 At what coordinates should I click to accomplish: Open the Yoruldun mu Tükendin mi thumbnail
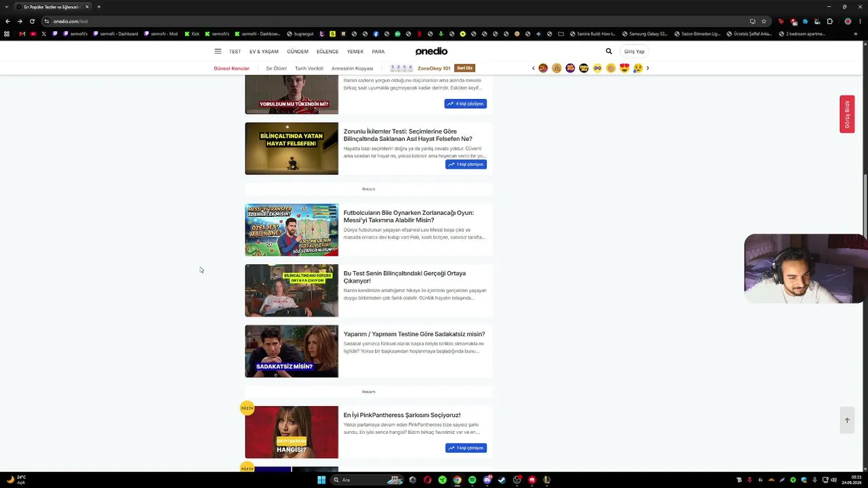(292, 95)
